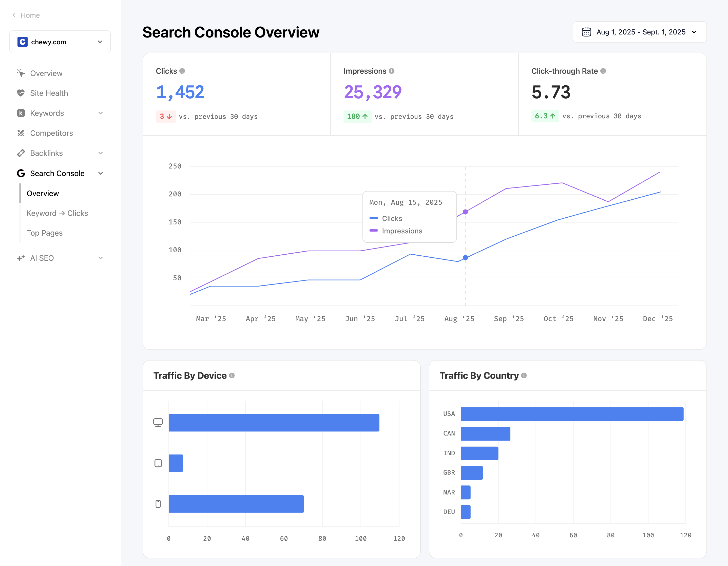Click the calendar icon in date picker
The width and height of the screenshot is (728, 566).
586,32
